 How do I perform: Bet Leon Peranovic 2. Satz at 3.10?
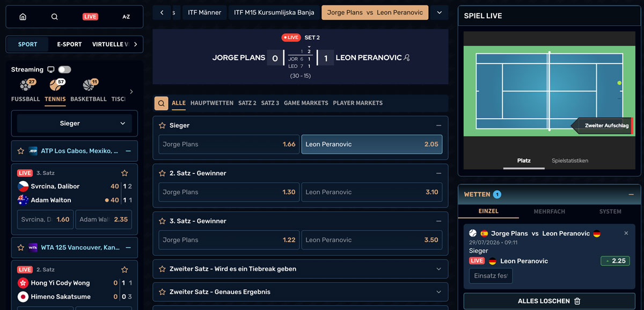coord(372,192)
